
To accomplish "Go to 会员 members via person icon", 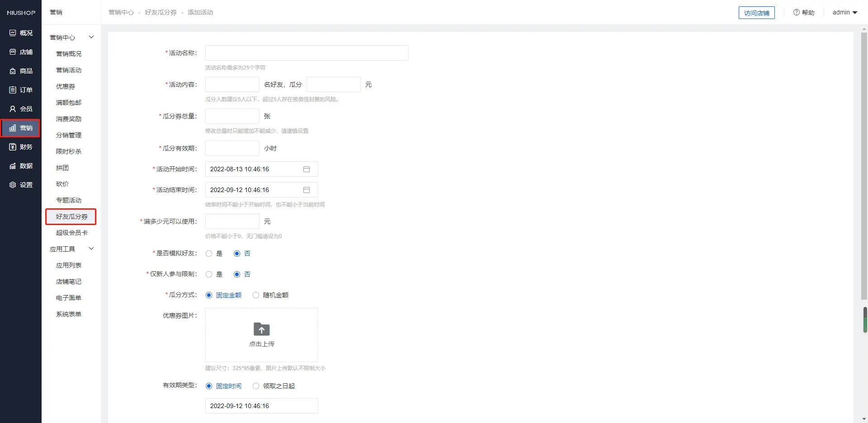I will coord(13,109).
